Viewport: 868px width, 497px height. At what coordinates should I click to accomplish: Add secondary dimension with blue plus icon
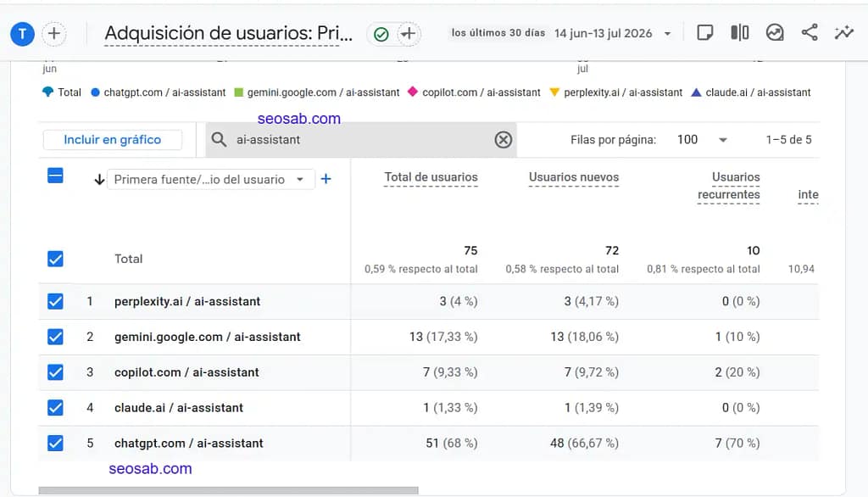point(326,179)
